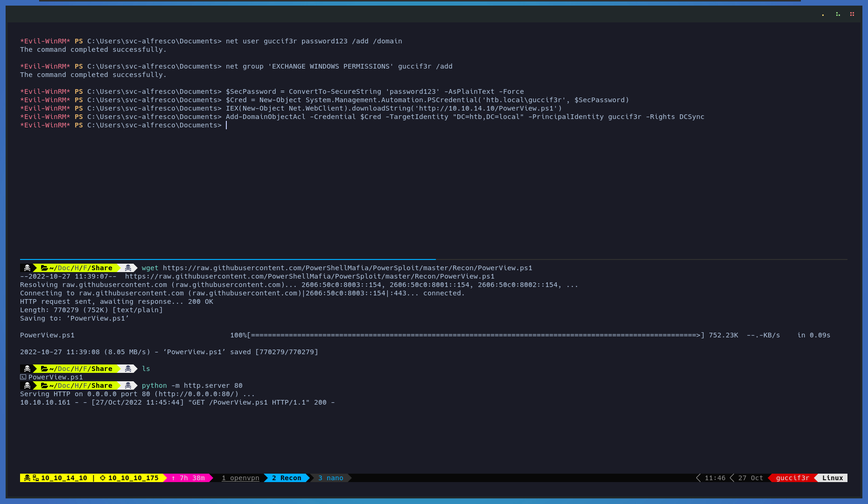Screen dimensions: 868x504
Task: Click the $Cred New-Object PSCredential command line
Action: point(427,100)
